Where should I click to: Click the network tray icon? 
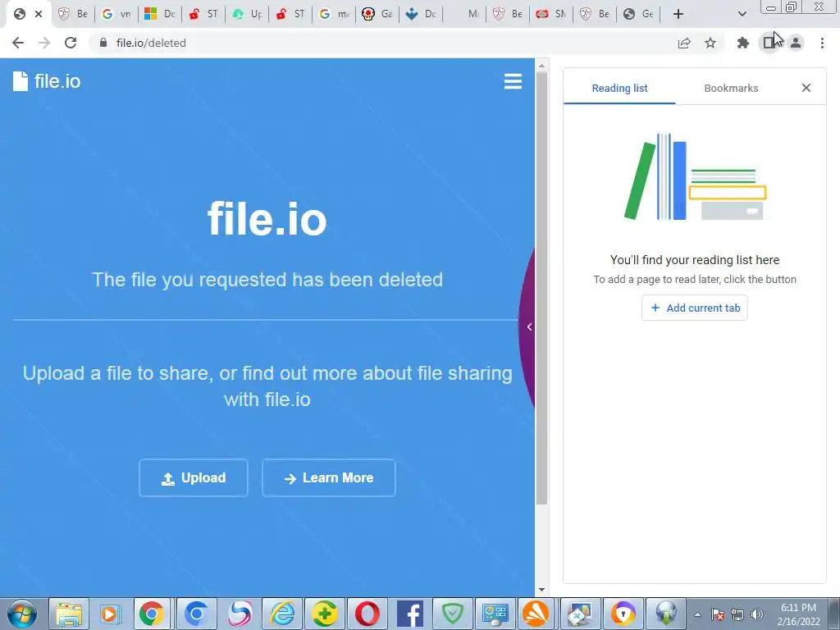pos(737,614)
